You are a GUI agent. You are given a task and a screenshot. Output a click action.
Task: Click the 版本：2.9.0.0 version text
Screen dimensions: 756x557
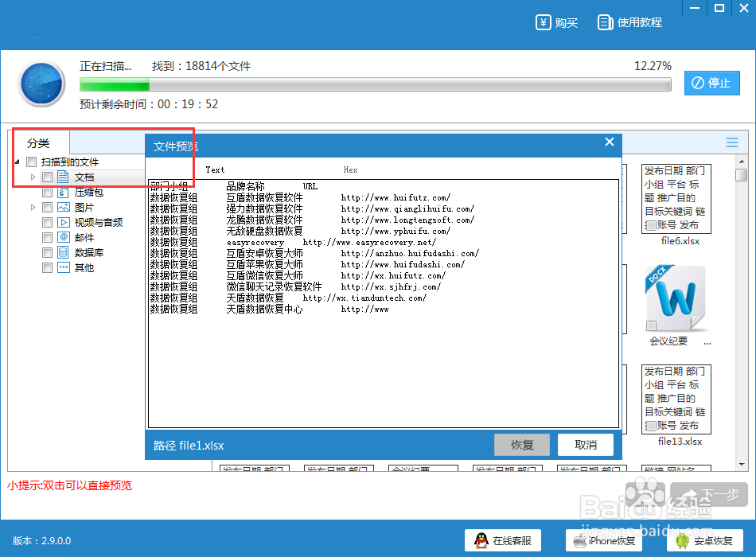click(x=41, y=540)
